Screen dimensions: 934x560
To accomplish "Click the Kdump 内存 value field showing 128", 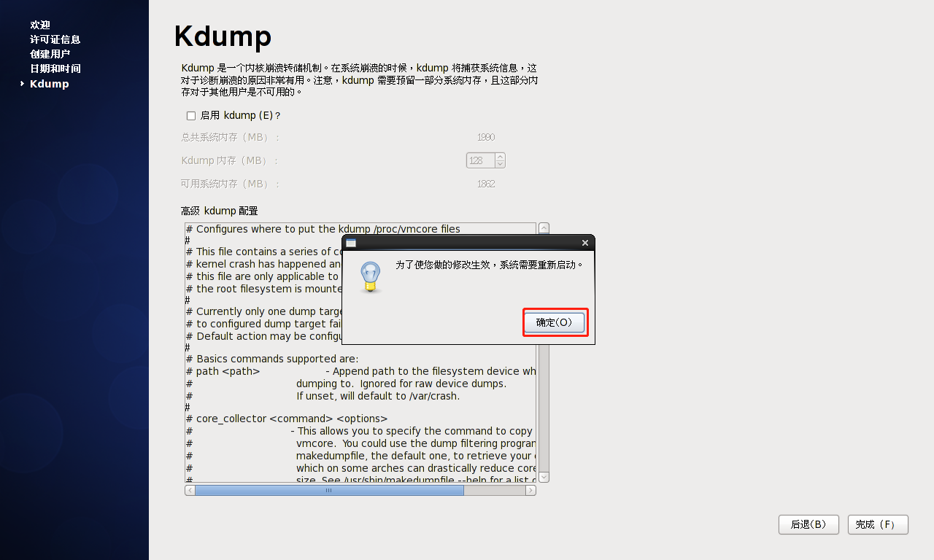I will point(481,160).
